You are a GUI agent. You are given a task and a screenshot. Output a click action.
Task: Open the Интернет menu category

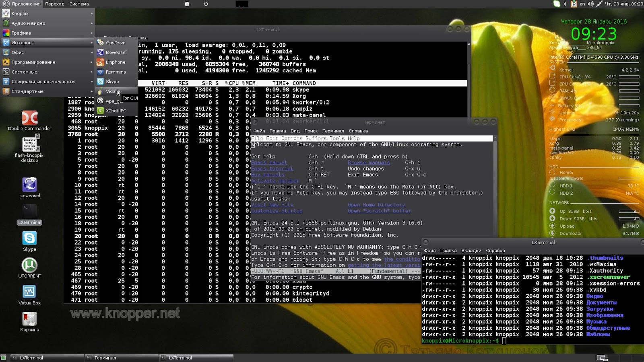pos(47,43)
